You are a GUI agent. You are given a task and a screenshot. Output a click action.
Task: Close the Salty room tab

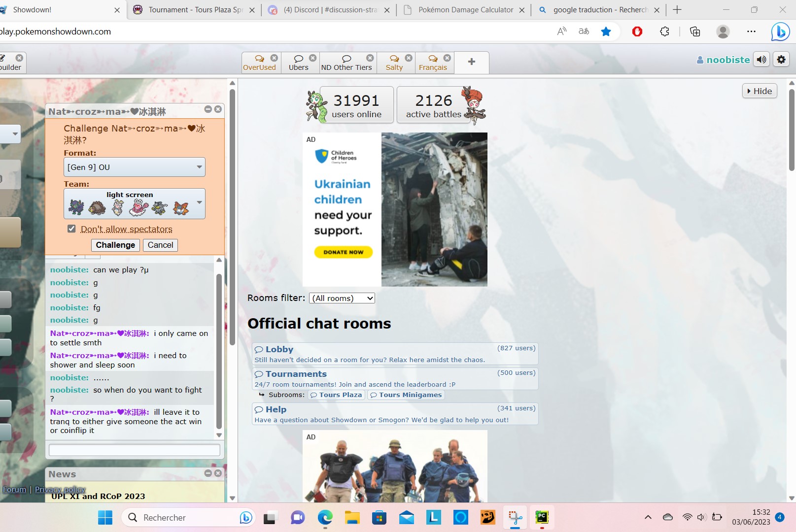click(409, 58)
